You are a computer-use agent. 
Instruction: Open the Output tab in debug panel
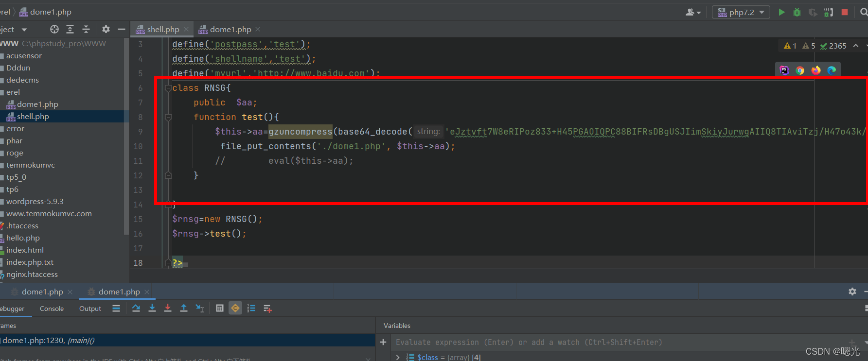click(x=90, y=309)
